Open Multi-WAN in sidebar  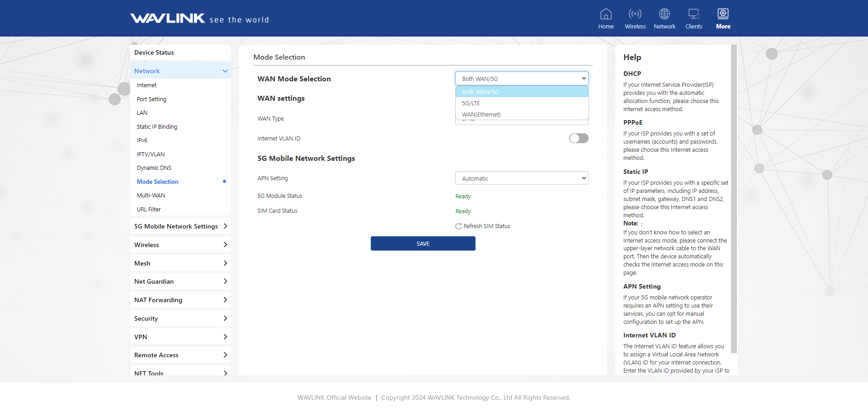click(151, 196)
